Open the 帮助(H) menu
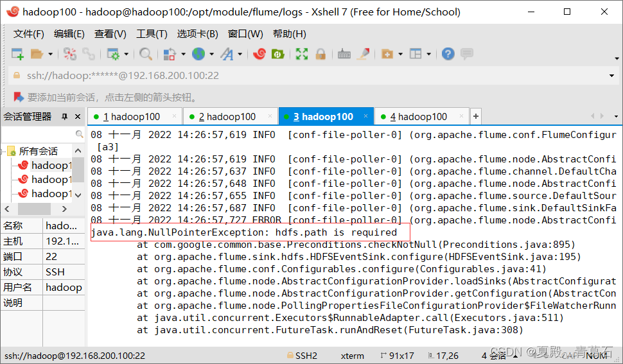This screenshot has width=623, height=364. click(x=289, y=34)
